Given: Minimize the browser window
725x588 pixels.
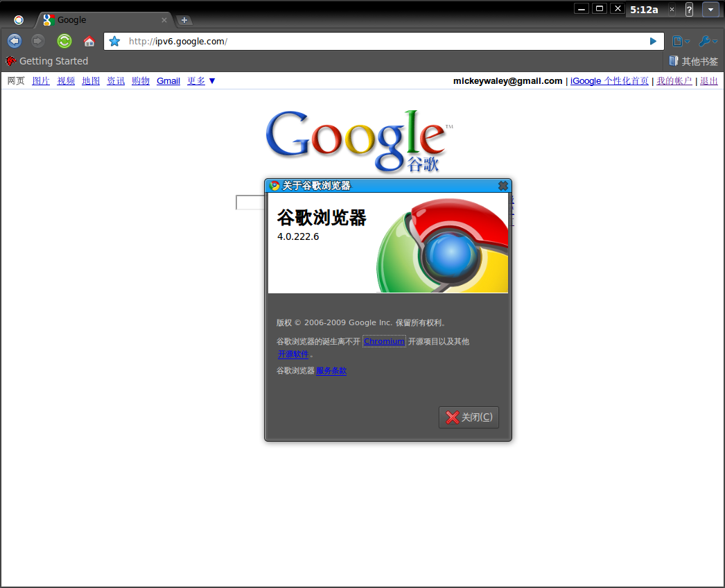Looking at the screenshot, I should click(582, 9).
